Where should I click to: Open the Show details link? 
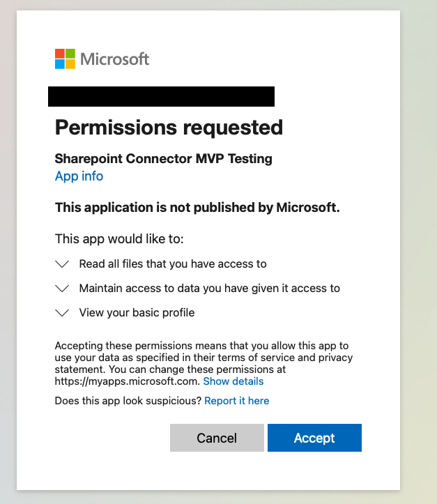coord(233,381)
